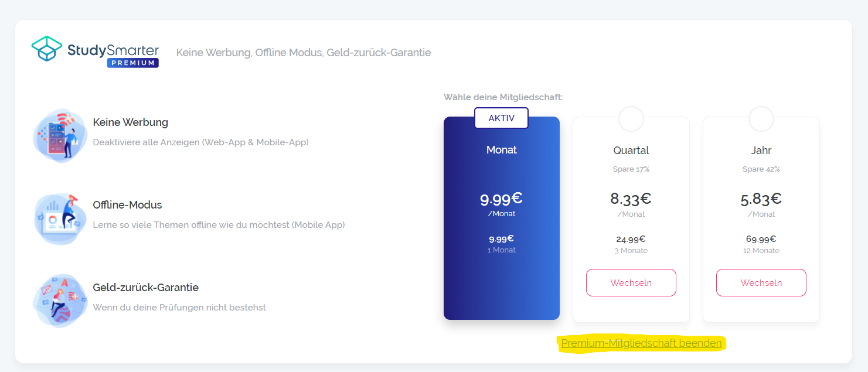Expand the Jahr plan card
The width and height of the screenshot is (868, 372).
coord(761,217)
